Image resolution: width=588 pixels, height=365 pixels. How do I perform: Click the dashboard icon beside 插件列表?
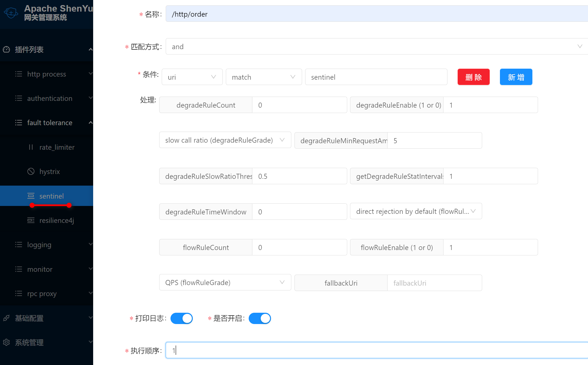pyautogui.click(x=6, y=49)
